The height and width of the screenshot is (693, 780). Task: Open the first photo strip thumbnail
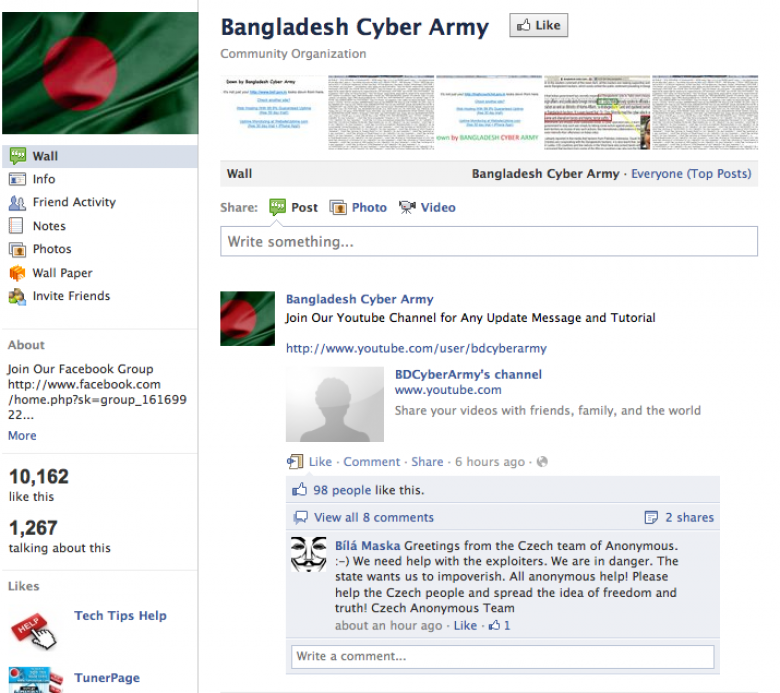[273, 112]
